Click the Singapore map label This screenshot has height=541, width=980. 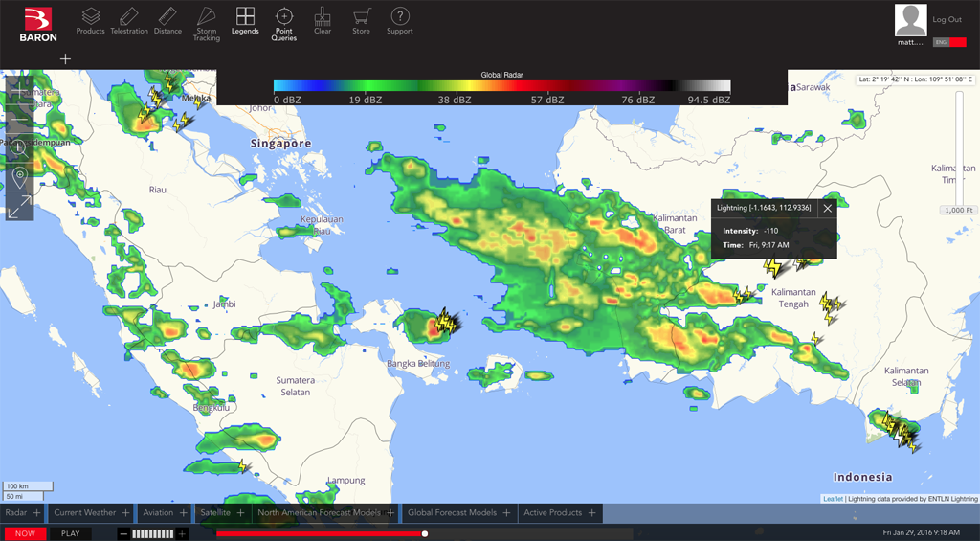click(280, 144)
